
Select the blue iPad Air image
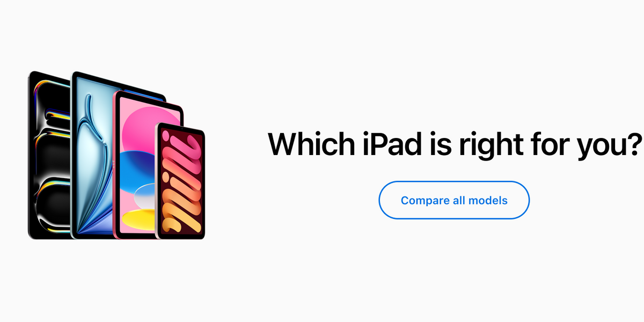(92, 156)
